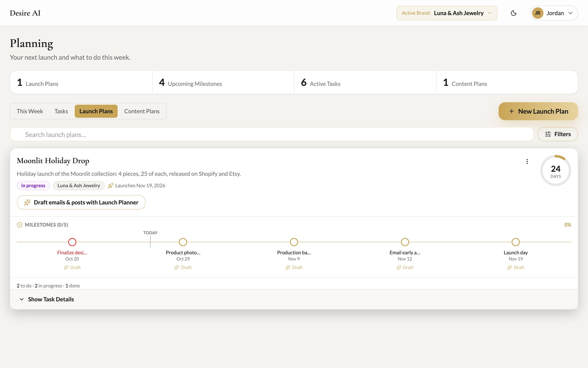The height and width of the screenshot is (368, 588).
Task: Click the JR avatar circle
Action: point(537,13)
